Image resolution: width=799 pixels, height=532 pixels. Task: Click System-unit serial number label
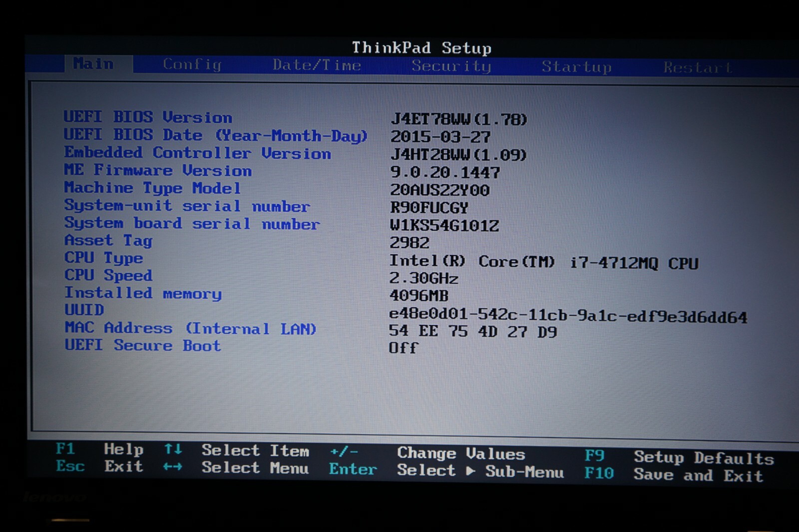[187, 206]
